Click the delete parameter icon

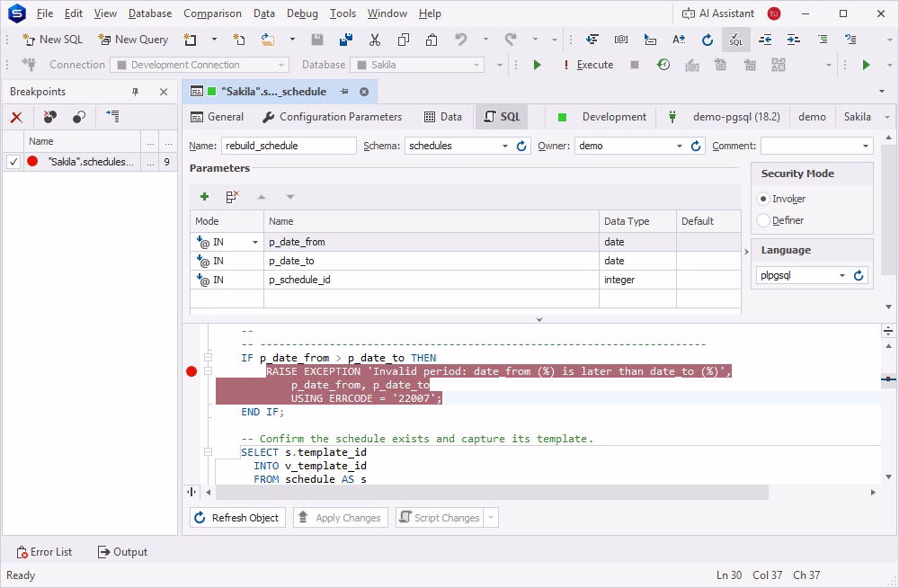[x=232, y=197]
